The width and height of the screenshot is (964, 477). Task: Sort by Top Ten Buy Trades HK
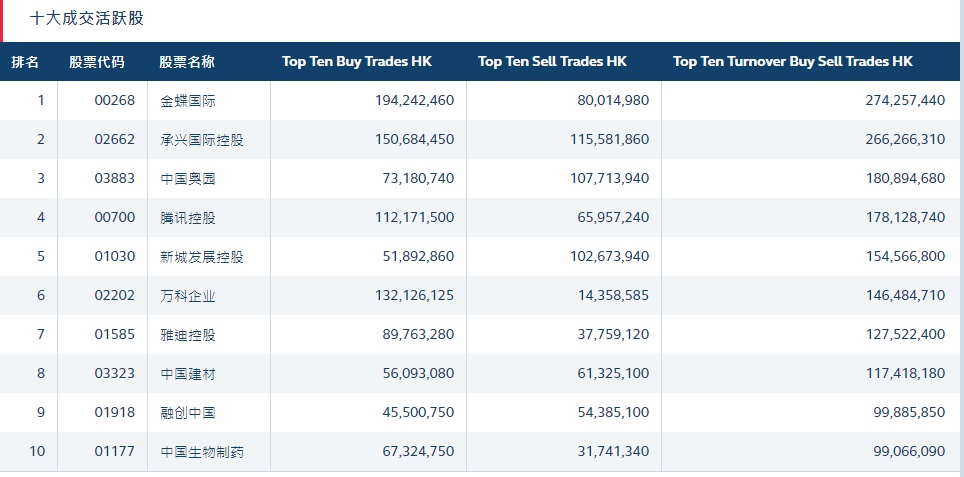click(357, 61)
